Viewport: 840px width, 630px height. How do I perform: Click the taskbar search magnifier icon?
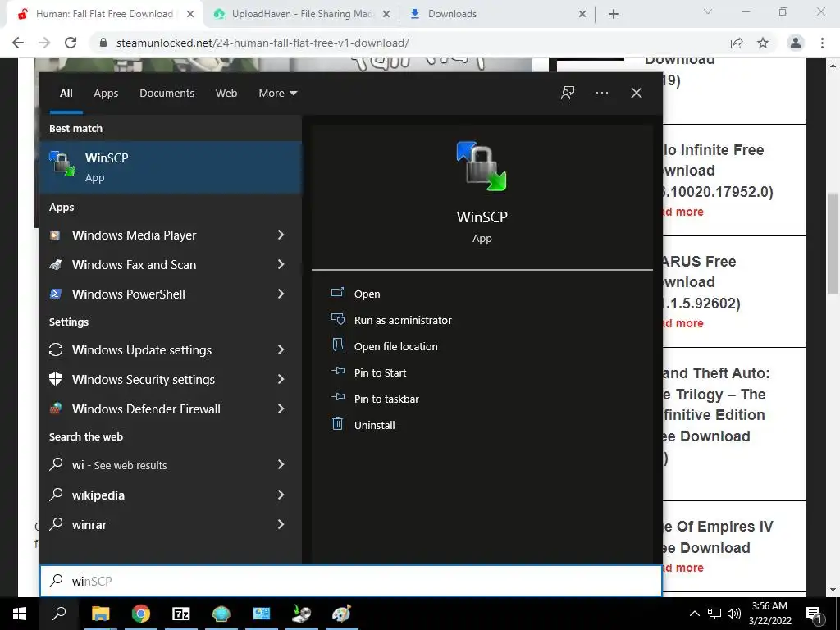59,614
